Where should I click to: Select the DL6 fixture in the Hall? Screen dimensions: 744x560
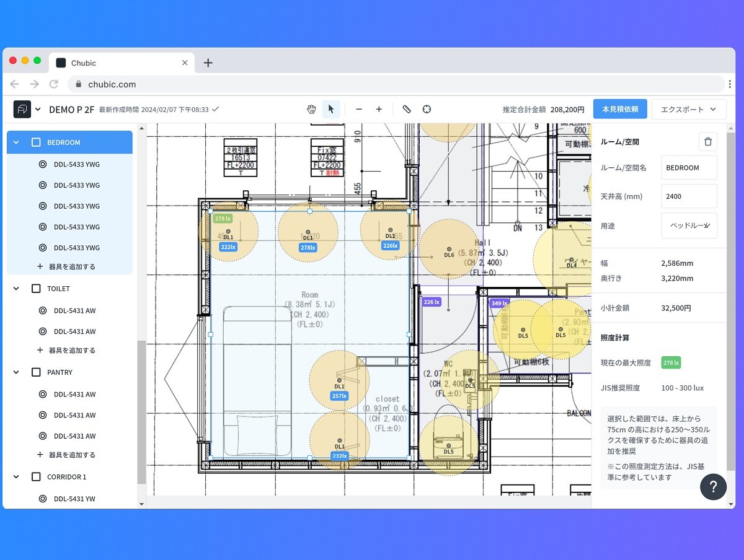[x=449, y=248]
